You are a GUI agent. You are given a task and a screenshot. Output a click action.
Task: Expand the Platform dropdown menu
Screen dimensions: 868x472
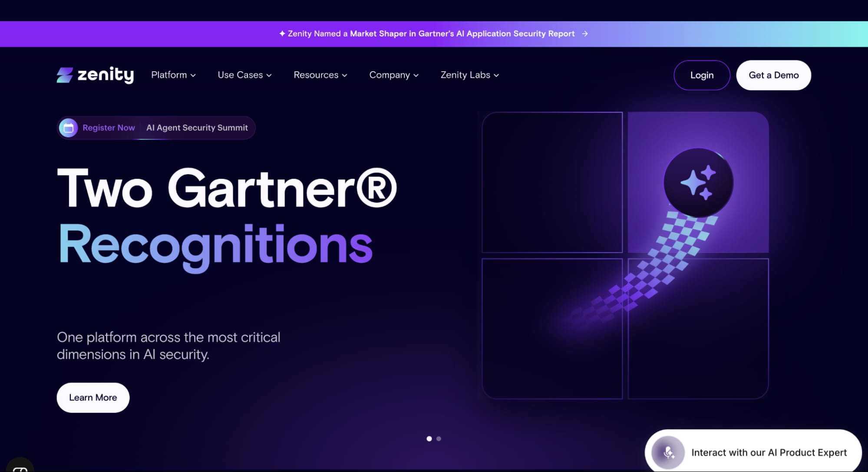point(173,75)
